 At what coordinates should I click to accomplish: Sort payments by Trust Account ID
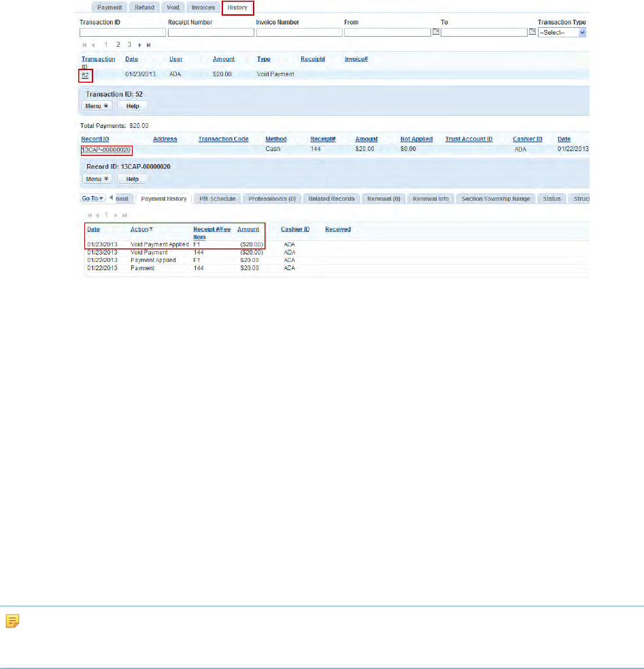click(469, 139)
